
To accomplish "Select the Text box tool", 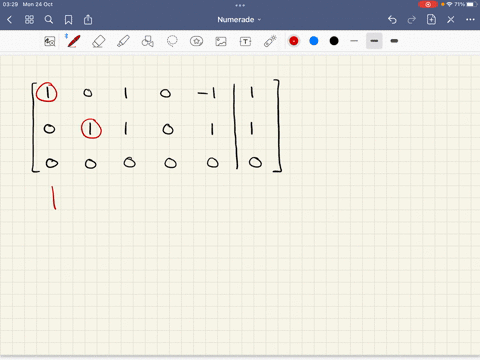I will 245,41.
